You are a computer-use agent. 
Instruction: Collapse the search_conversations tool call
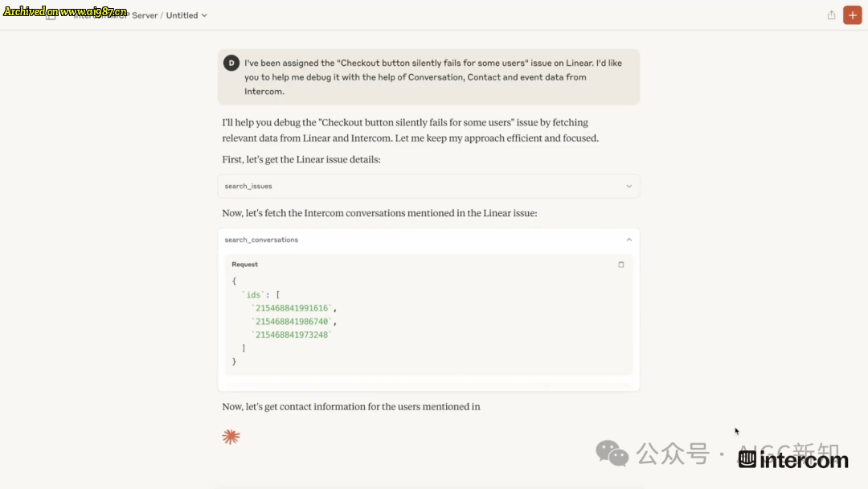tap(428, 240)
